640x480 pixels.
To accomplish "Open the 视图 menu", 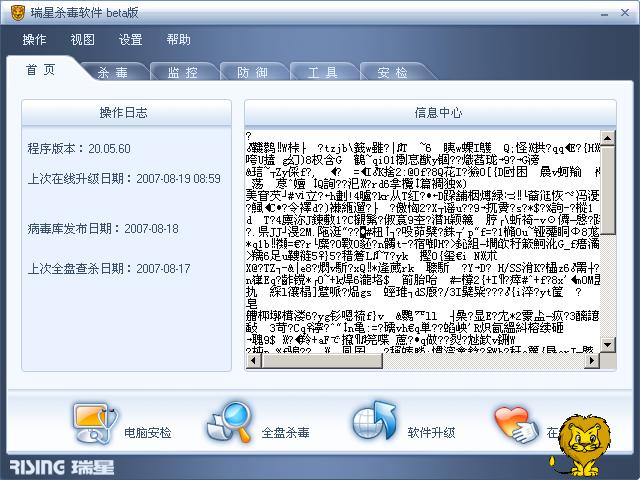I will point(82,40).
